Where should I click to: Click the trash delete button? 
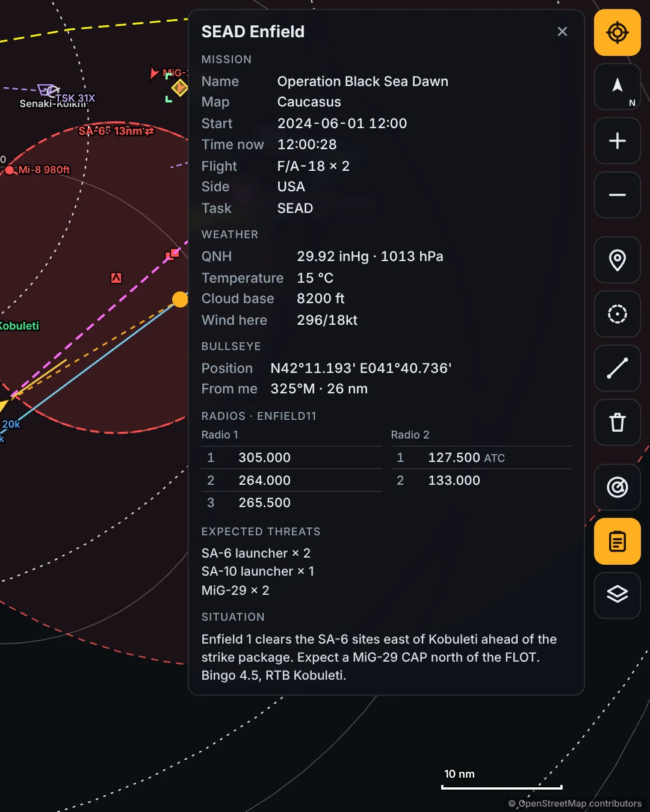[617, 422]
